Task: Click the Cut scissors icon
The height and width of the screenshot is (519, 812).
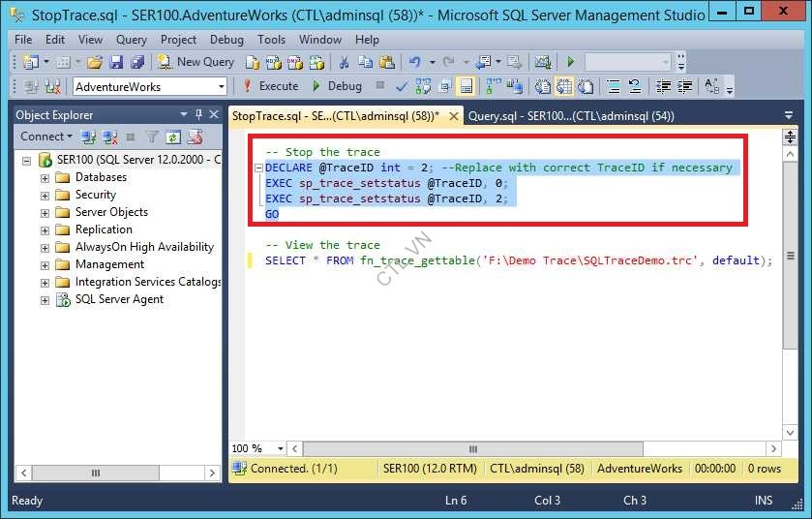Action: (x=343, y=62)
